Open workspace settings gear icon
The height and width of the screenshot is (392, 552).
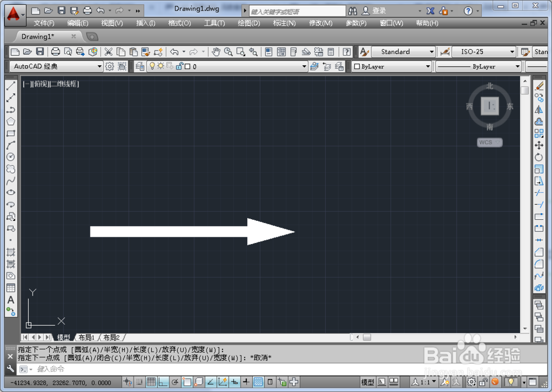(x=110, y=66)
